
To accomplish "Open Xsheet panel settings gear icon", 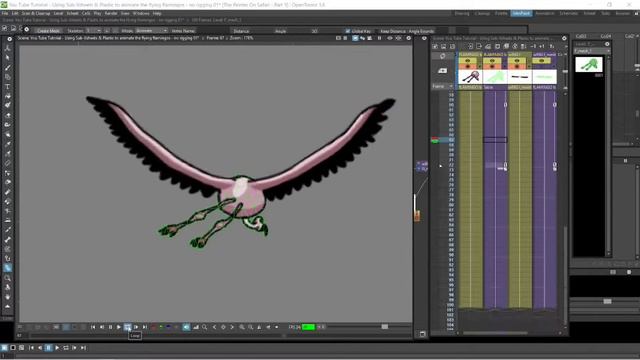I will (x=564, y=38).
